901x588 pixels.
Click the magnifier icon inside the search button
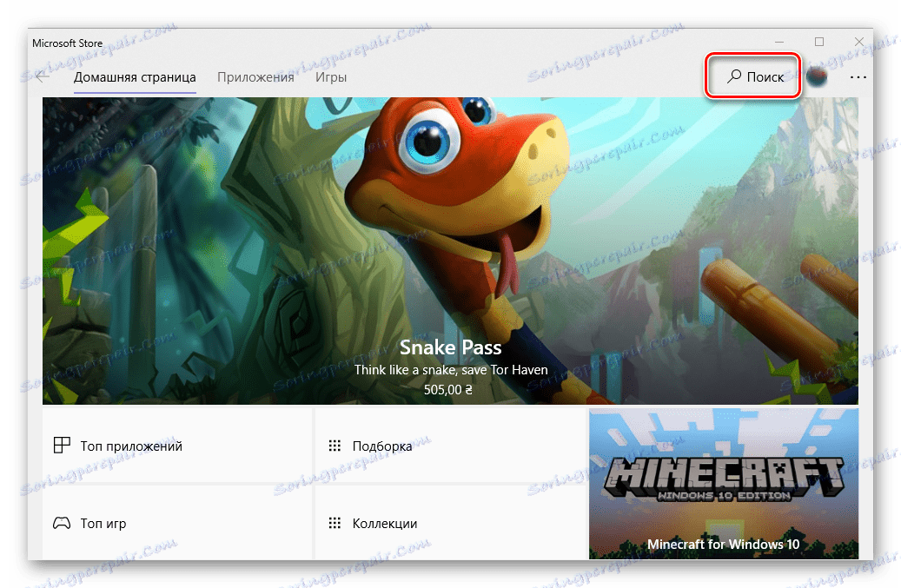732,76
